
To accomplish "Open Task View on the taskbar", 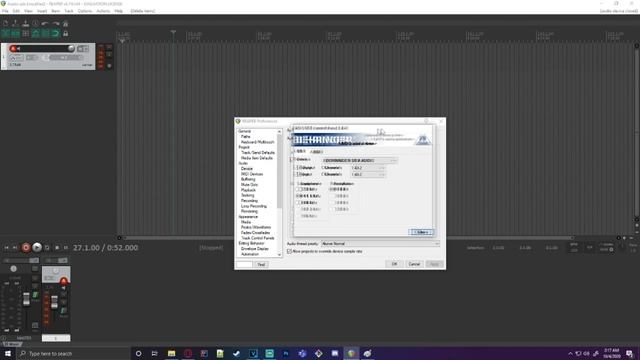I will (x=155, y=353).
